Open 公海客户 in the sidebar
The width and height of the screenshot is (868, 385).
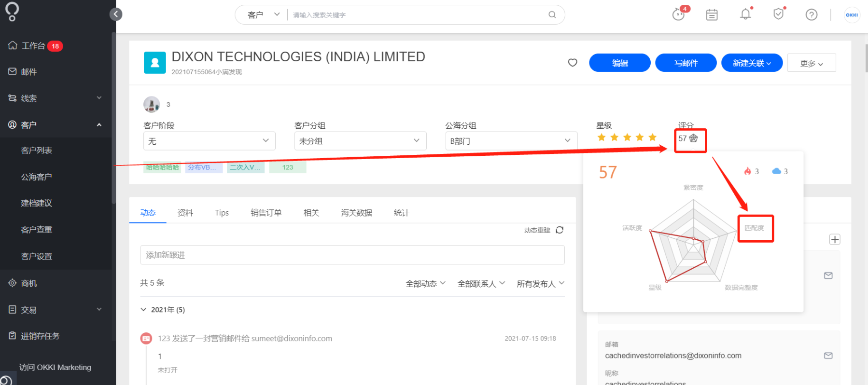coord(37,177)
